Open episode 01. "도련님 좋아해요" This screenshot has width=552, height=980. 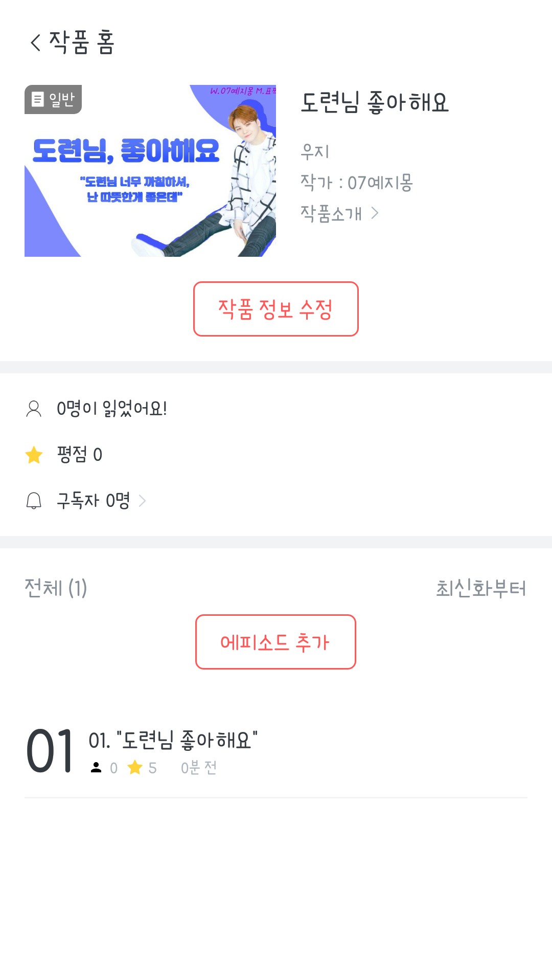(173, 740)
